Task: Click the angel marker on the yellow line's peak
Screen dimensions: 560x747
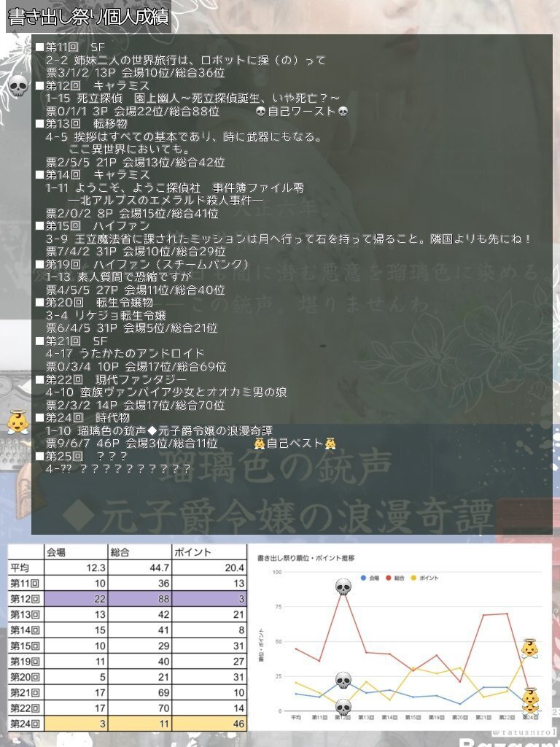Action: (529, 649)
